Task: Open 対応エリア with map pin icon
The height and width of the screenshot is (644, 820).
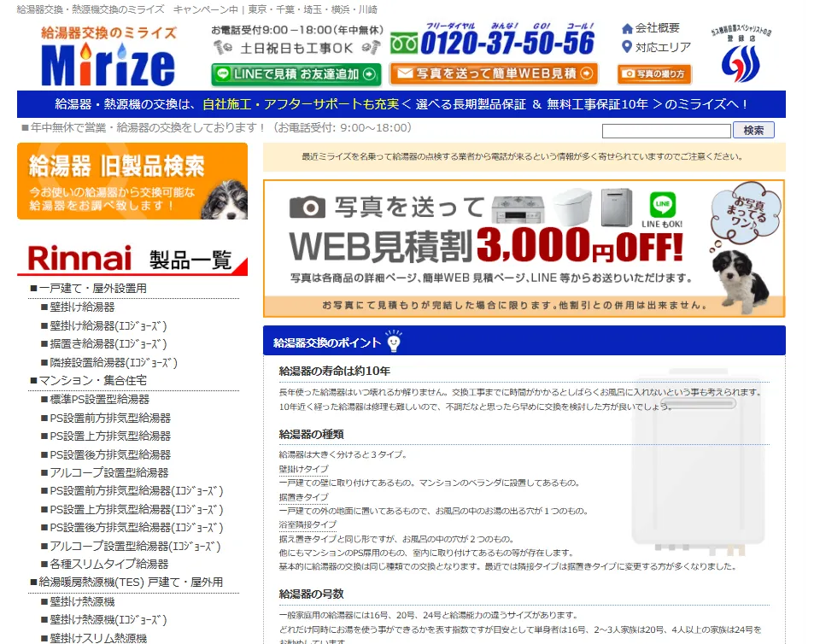Action: [656, 47]
